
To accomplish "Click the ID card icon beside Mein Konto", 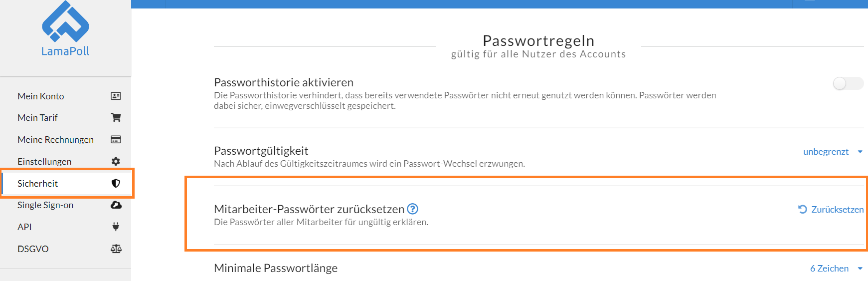I will [x=116, y=96].
